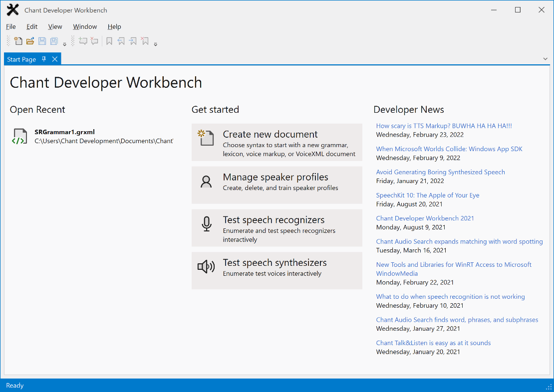Click the Add Comment toolbar icon
The image size is (554, 392).
83,41
